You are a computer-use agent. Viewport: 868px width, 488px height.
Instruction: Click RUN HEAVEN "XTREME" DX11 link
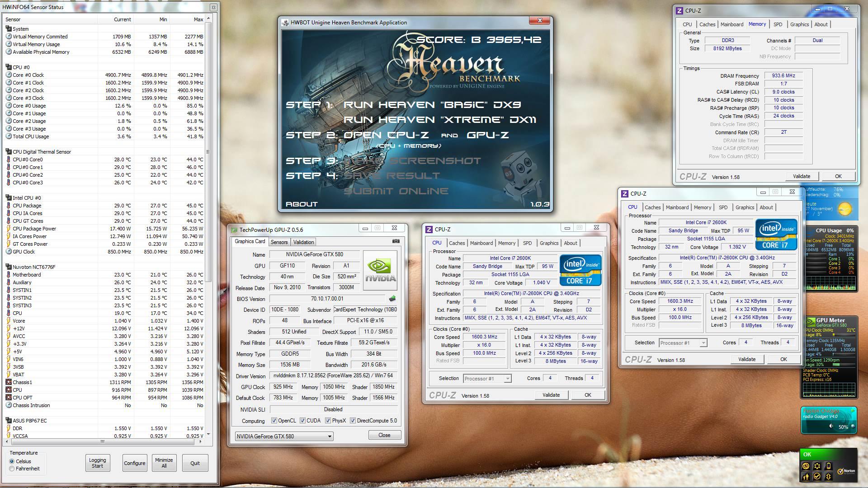440,120
